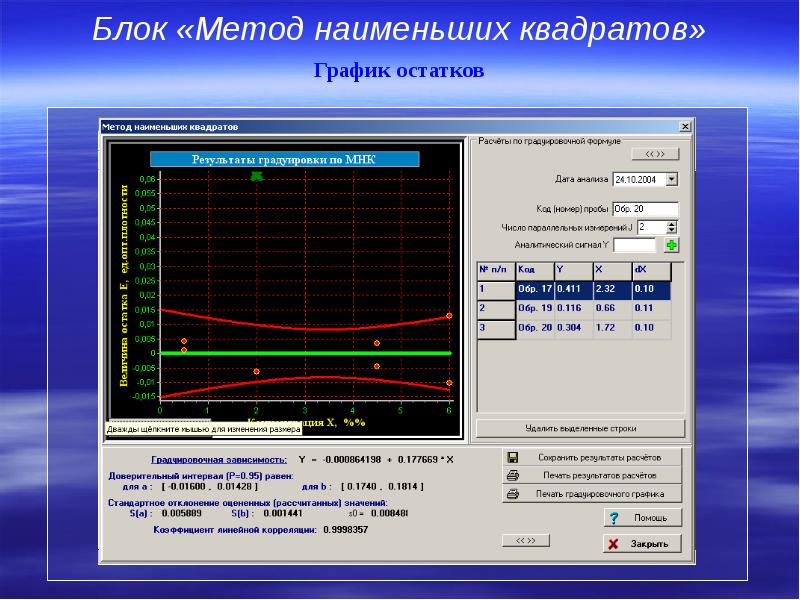Click the up arrow of the J measurements stepper

coord(671,222)
